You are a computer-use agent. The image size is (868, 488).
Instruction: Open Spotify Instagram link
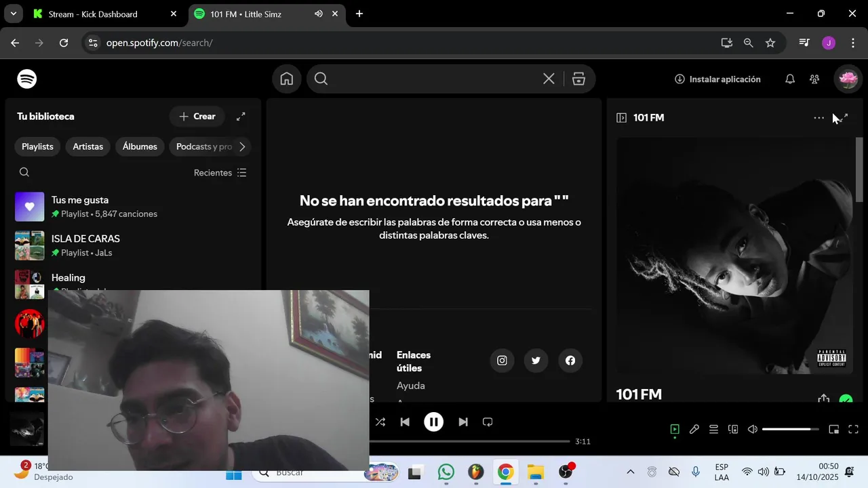click(502, 361)
